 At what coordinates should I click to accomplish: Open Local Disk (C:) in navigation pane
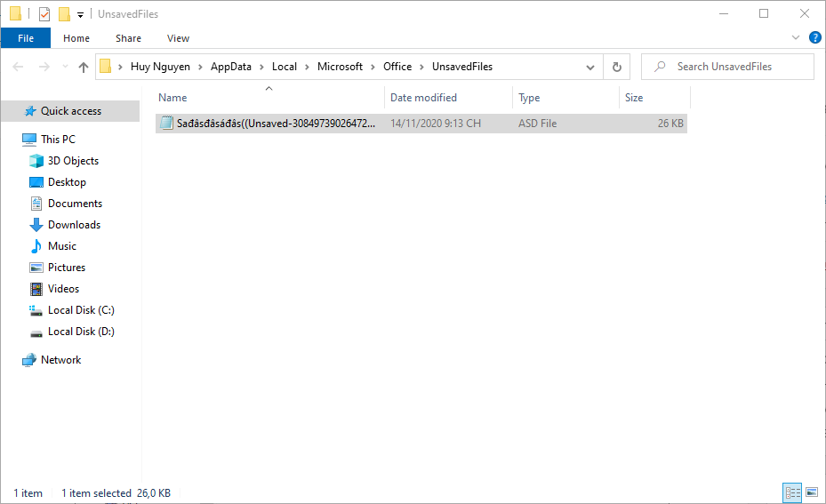point(81,310)
